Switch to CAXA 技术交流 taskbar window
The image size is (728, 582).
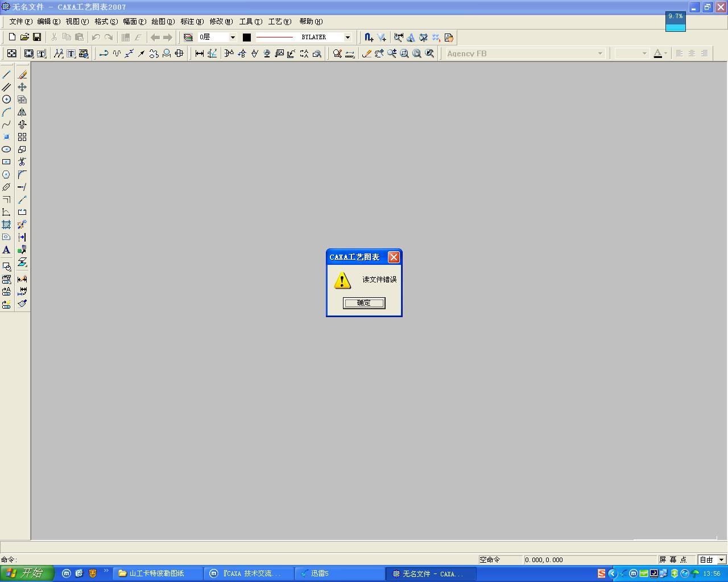(x=249, y=573)
